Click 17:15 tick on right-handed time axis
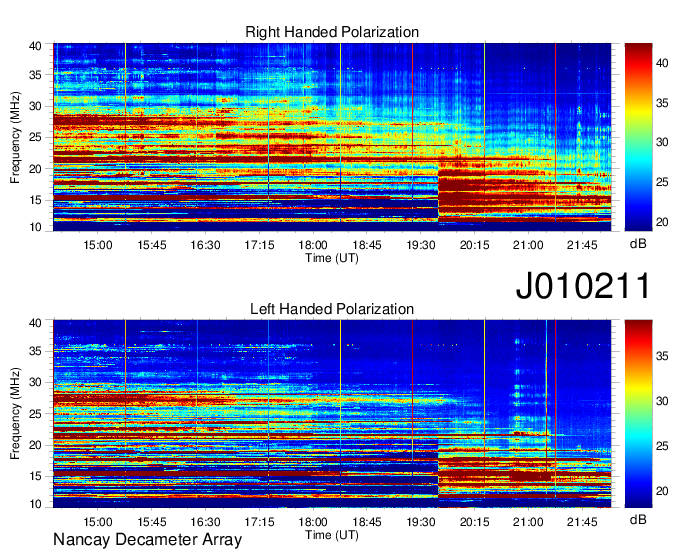This screenshot has height=552, width=680. 259,245
